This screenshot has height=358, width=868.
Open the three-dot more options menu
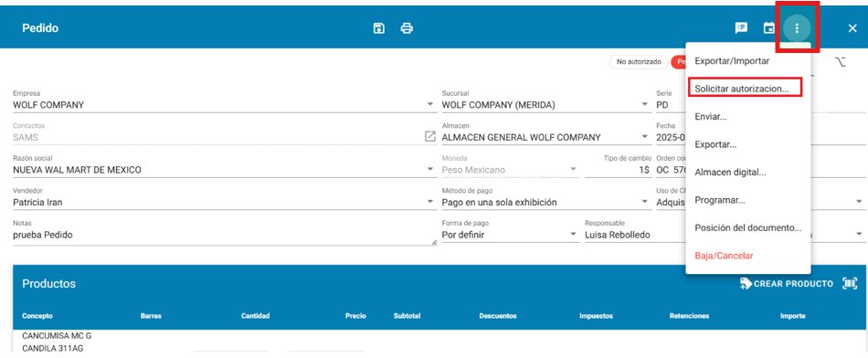click(797, 28)
